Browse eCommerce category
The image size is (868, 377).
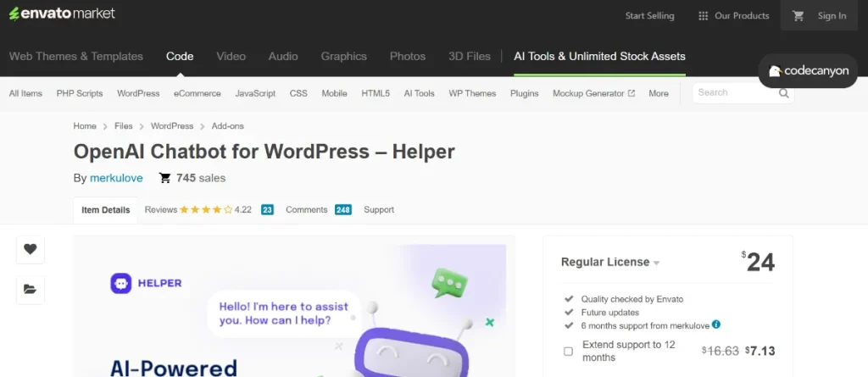tap(197, 93)
